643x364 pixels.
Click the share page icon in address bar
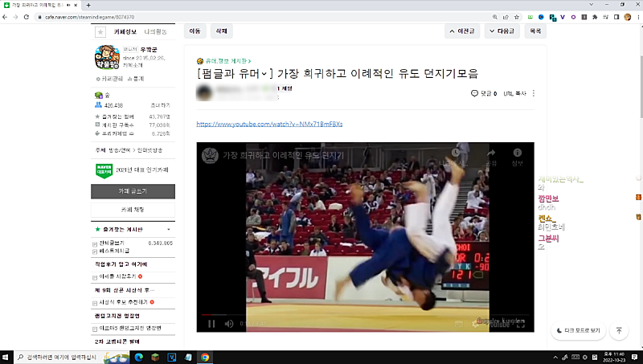click(x=506, y=17)
